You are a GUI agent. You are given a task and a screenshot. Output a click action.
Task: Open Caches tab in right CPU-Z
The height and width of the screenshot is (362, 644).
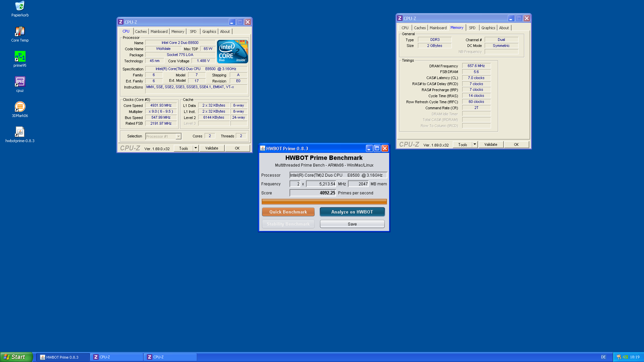[x=420, y=28]
